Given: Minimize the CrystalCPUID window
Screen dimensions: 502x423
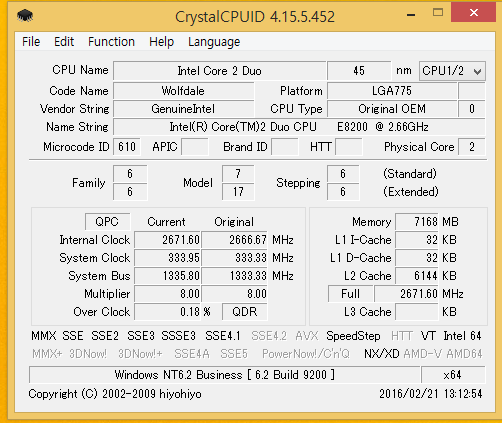Looking at the screenshot, I should pos(411,14).
